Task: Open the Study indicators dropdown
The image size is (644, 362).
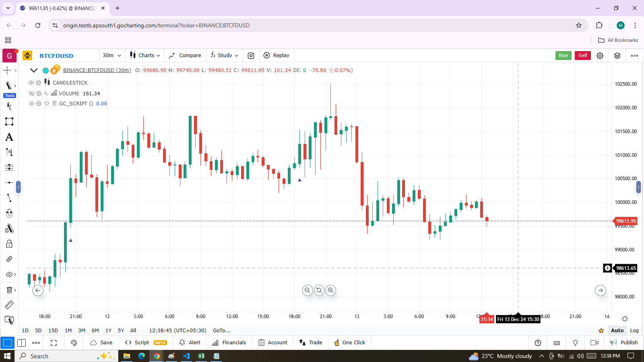Action: tap(224, 56)
